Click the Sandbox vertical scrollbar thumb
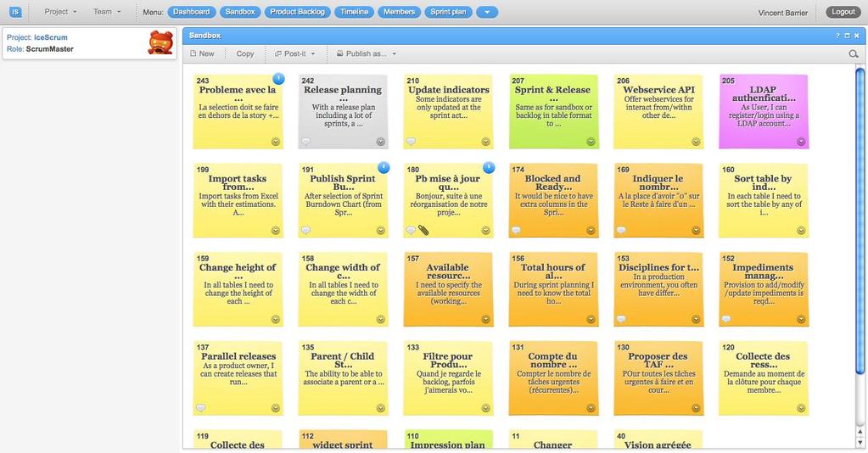This screenshot has width=868, height=453. [x=860, y=221]
